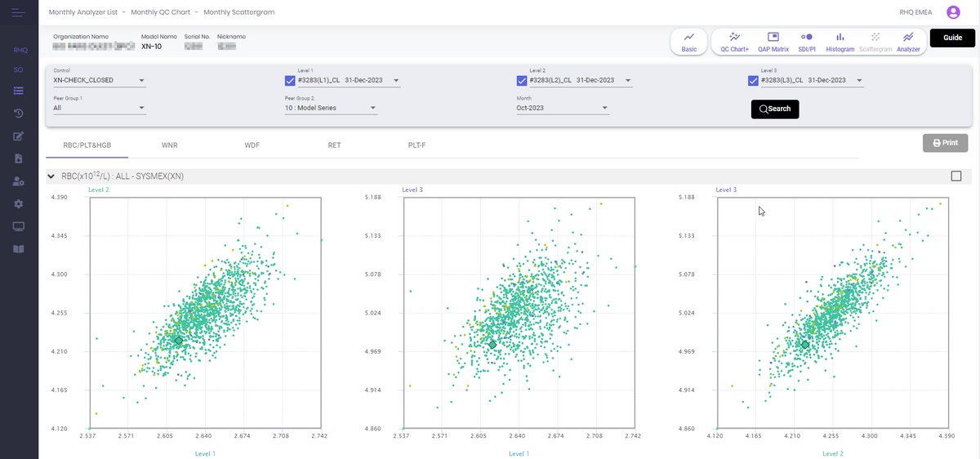Open the RHQ sidebar item
The image size is (980, 459).
tap(20, 50)
